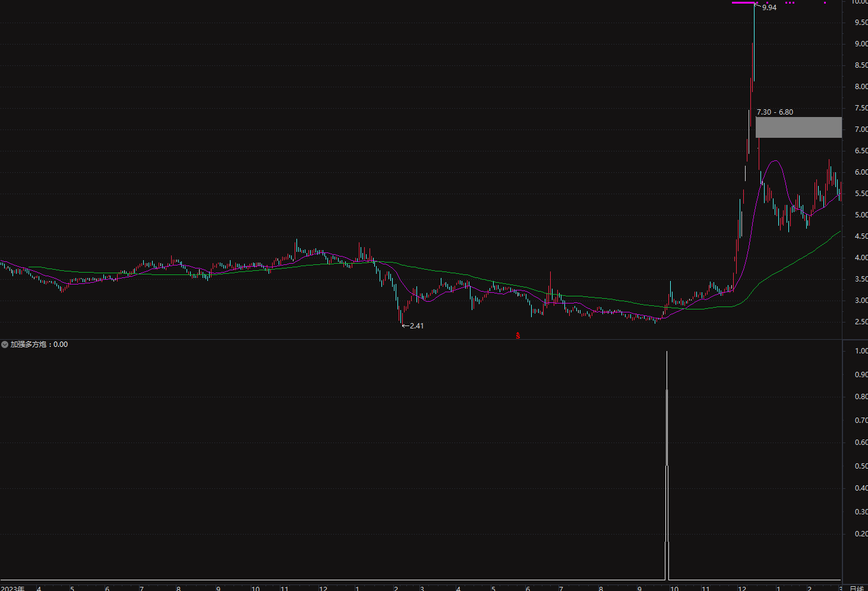Click the 2.41 low price label

pyautogui.click(x=417, y=326)
